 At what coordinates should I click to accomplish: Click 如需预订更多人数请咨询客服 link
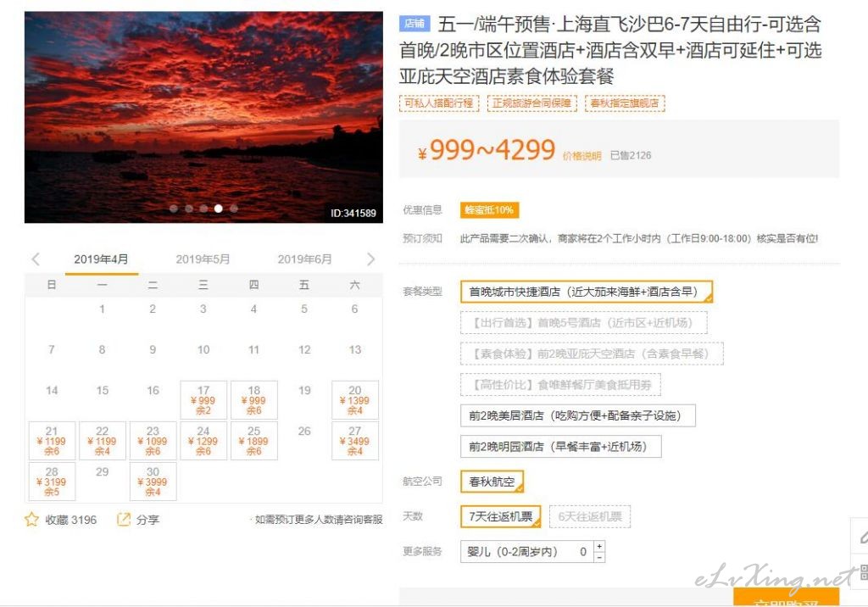319,520
